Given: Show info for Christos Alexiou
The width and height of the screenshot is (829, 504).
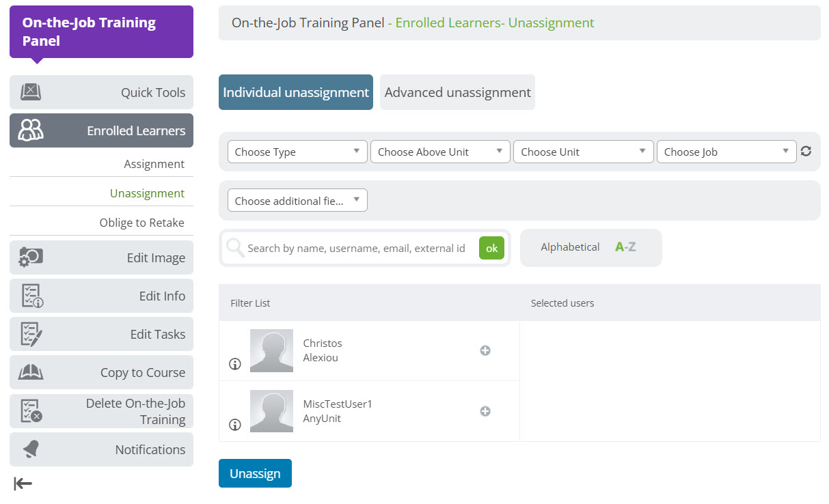Looking at the screenshot, I should pyautogui.click(x=235, y=364).
